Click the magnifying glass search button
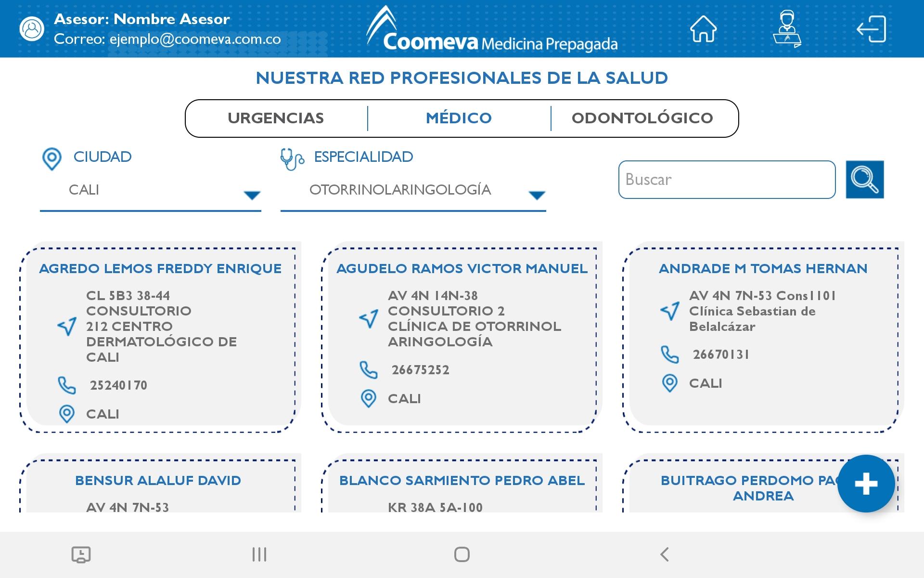Screen dimensions: 924x578 point(865,180)
